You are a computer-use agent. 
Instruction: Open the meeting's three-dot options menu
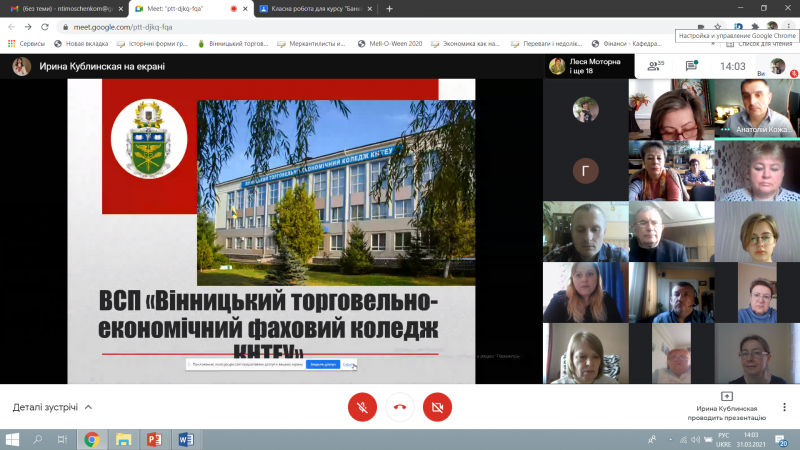784,407
